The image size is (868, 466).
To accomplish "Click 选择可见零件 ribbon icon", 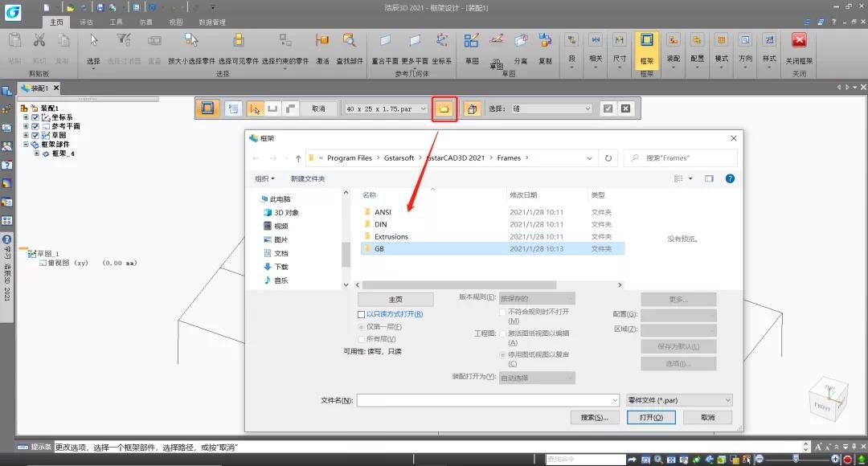I will [x=239, y=40].
